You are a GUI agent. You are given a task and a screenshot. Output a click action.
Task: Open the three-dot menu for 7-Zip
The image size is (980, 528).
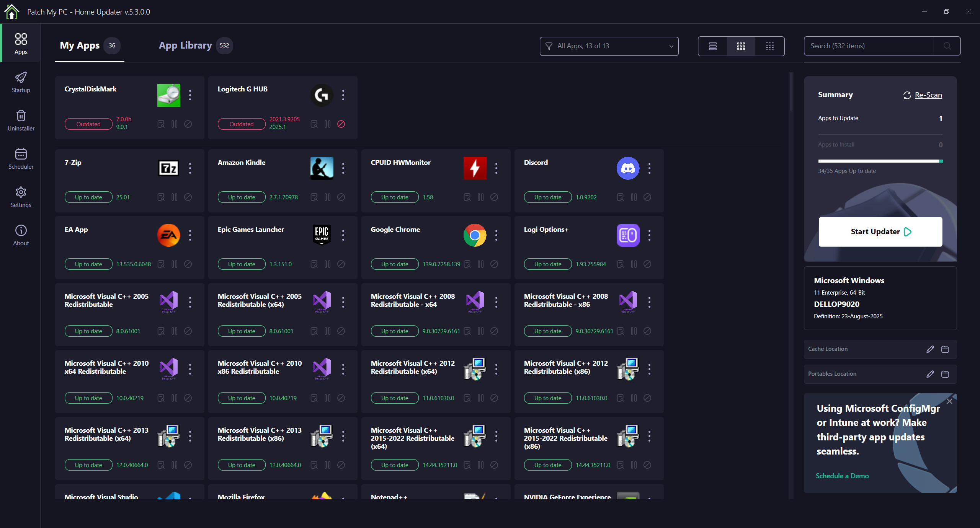190,168
